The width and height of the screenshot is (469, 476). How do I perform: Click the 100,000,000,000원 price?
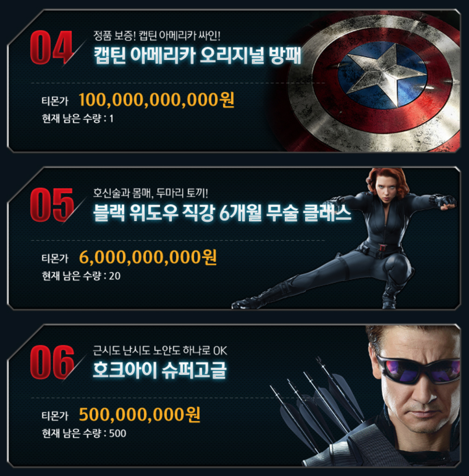157,100
